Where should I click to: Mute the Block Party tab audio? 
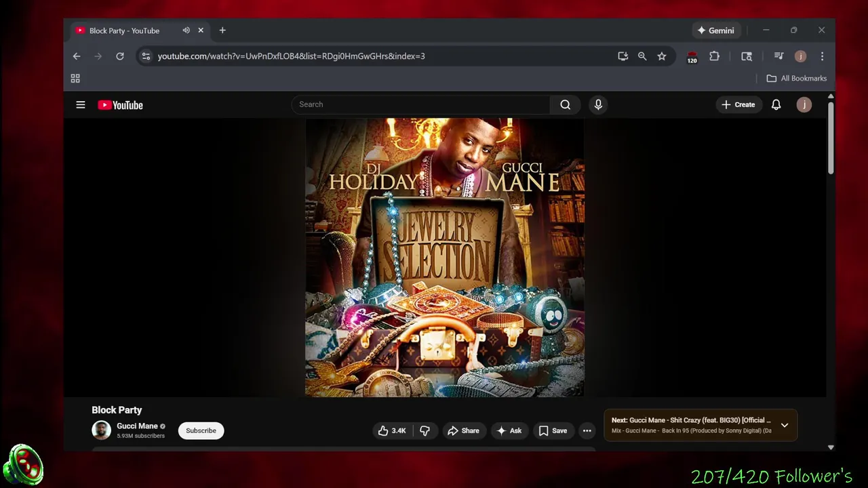186,30
